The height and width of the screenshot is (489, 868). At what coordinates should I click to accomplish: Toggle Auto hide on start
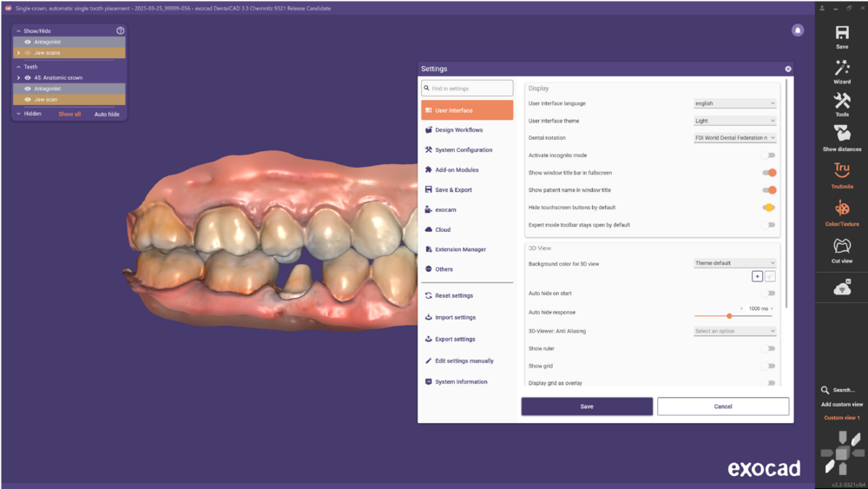768,294
